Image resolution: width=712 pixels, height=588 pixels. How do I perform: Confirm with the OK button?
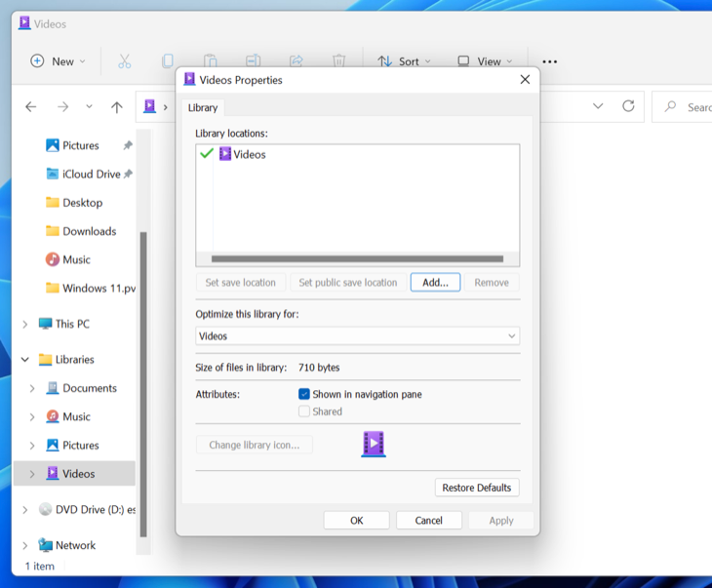click(x=356, y=521)
